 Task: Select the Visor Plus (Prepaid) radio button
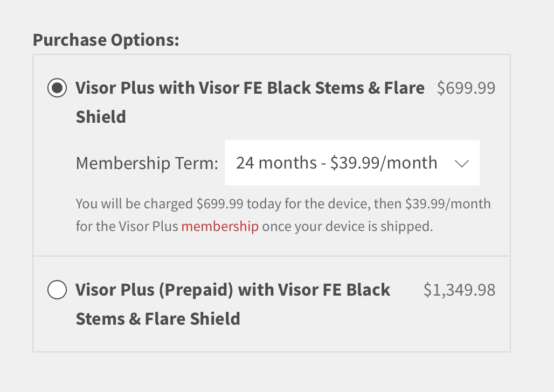(57, 290)
